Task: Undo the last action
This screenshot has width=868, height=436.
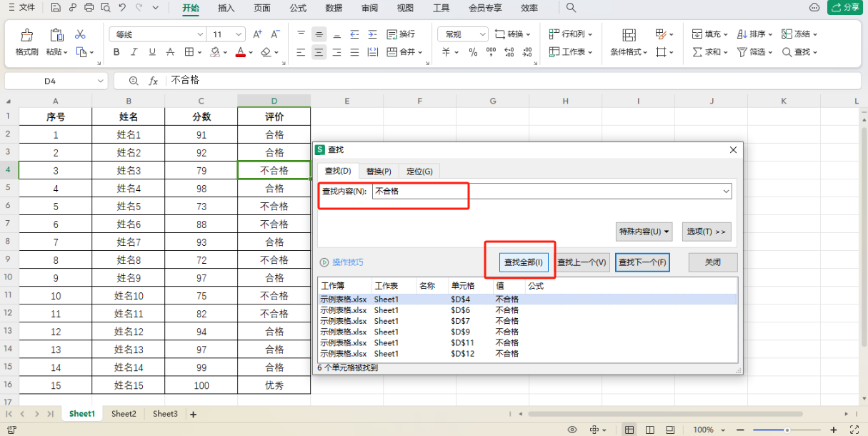Action: tap(122, 8)
